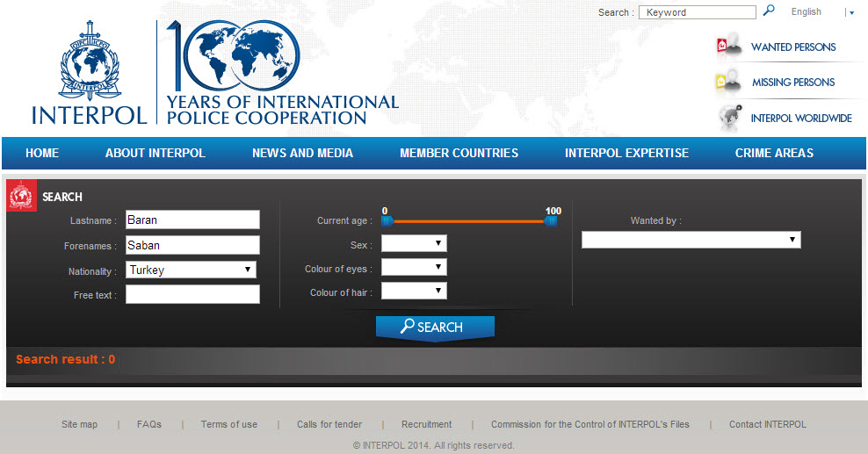Click the maximum age slider handle at 100
Image resolution: width=868 pixels, height=454 pixels.
pos(550,221)
